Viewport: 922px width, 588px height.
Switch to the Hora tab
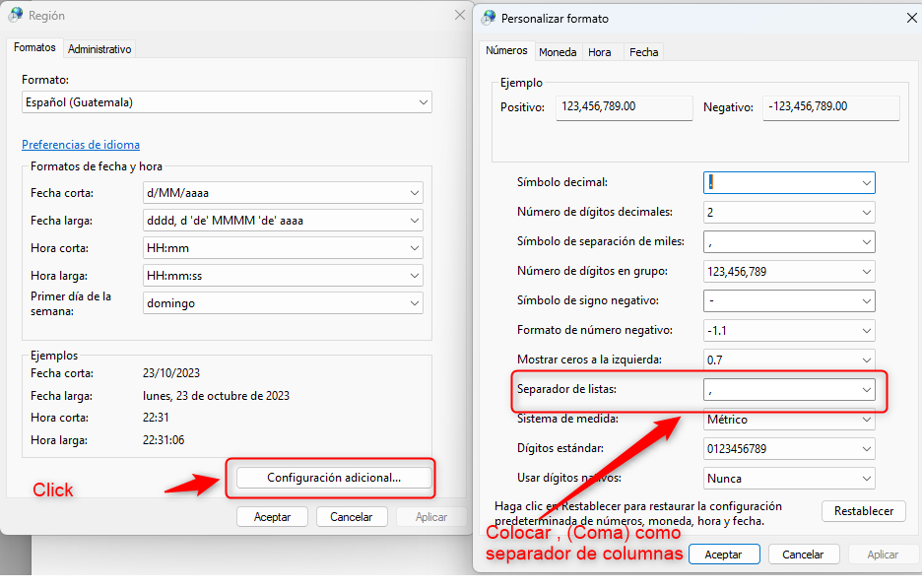point(601,52)
